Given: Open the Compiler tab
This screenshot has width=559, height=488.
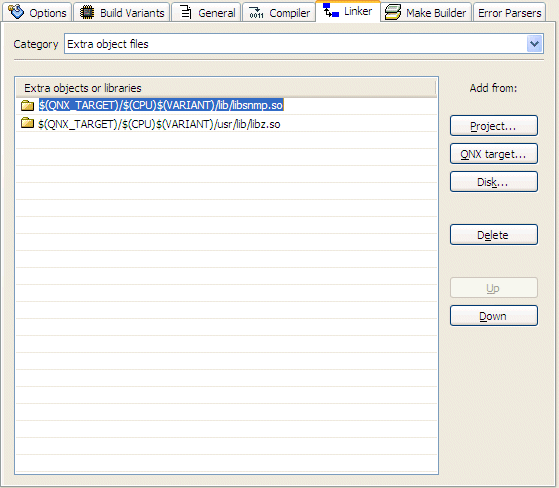Looking at the screenshot, I should [x=279, y=12].
